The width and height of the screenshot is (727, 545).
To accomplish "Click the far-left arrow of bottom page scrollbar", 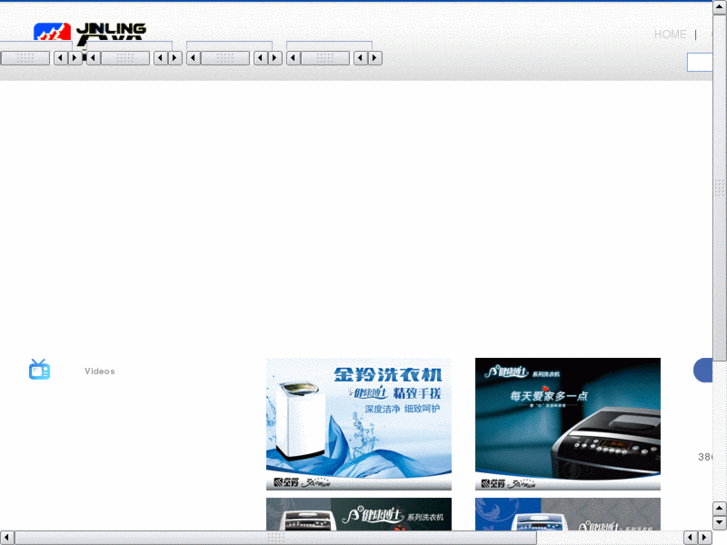I will pos(7,537).
